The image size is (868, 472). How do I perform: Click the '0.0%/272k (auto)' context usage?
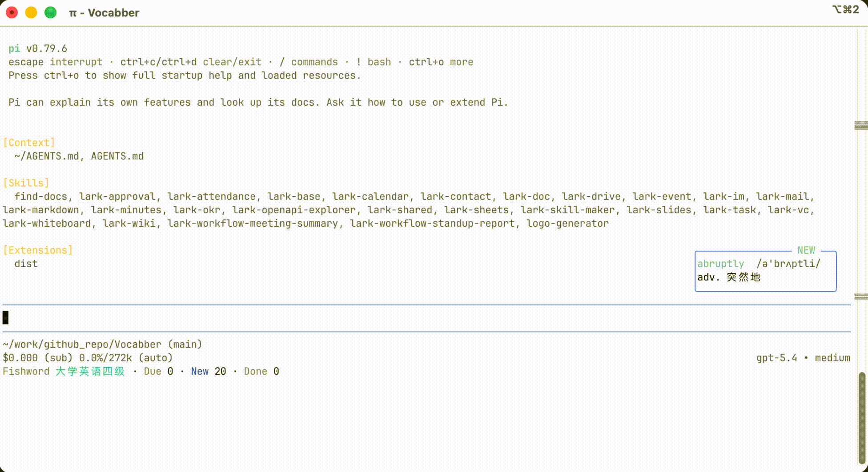(x=126, y=358)
